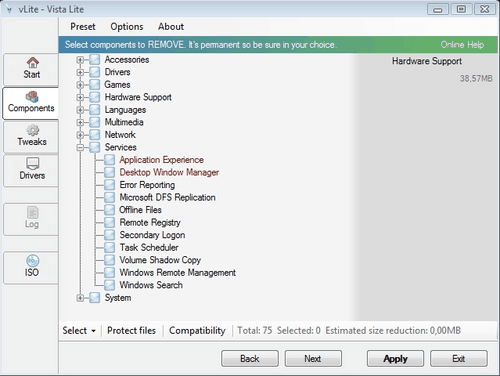
Task: Check the Accessories checkbox
Action: [95, 60]
